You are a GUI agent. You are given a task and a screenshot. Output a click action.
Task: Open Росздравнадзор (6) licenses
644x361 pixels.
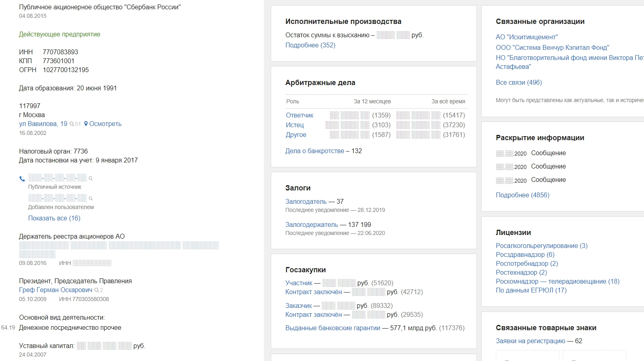pos(525,254)
